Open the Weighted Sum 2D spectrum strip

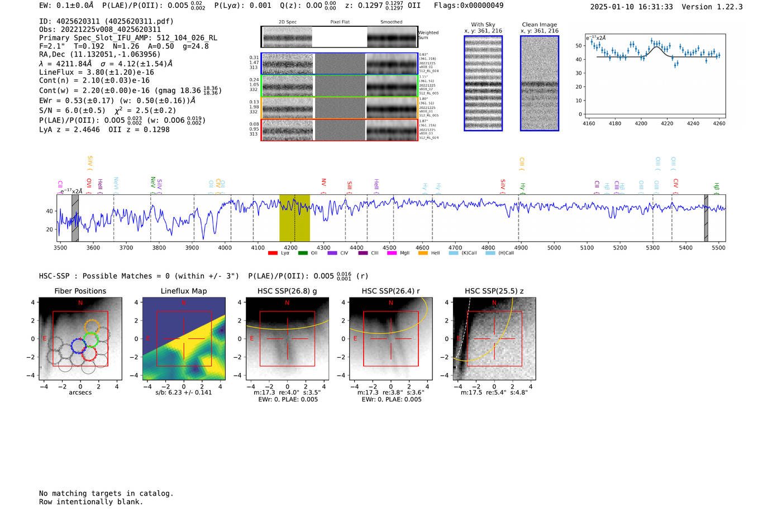[339, 37]
